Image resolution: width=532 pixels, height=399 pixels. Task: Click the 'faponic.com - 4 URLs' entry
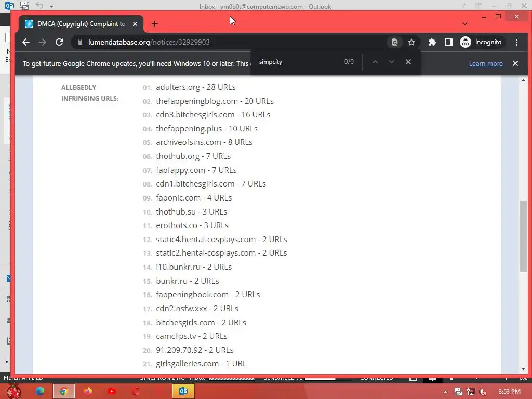(194, 198)
